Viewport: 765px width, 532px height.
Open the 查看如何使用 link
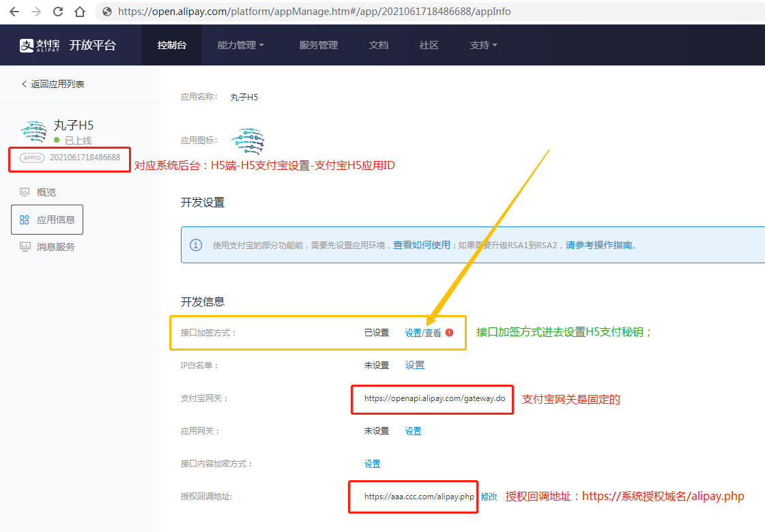422,245
